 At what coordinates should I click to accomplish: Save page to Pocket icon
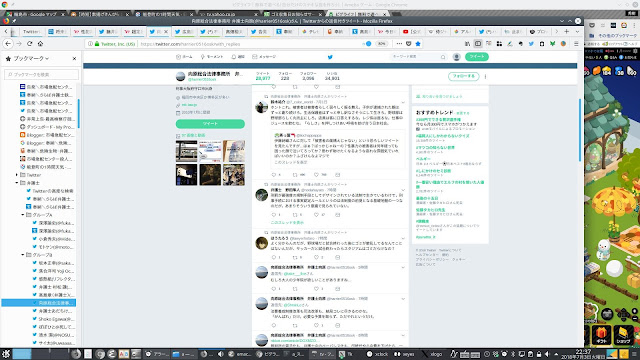coord(409,44)
